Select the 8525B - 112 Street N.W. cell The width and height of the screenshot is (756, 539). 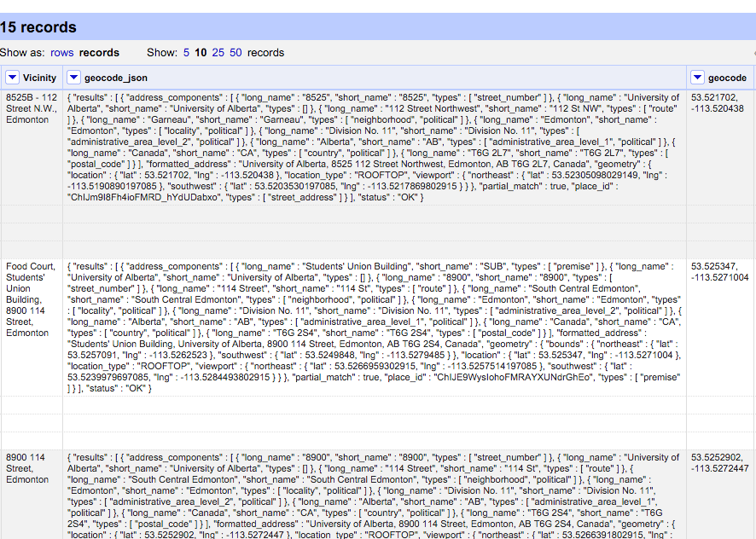[32, 108]
